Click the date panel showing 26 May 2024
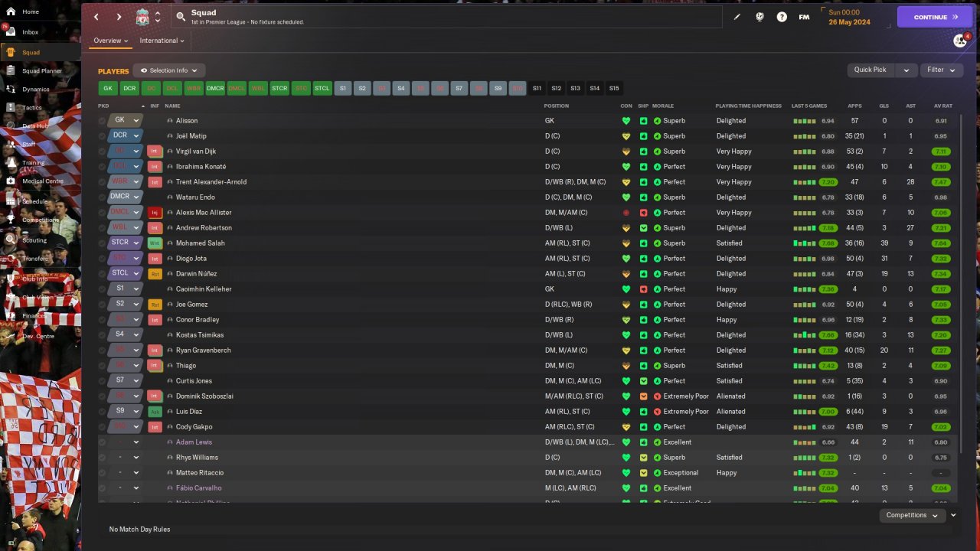This screenshot has width=980, height=551. pyautogui.click(x=855, y=17)
